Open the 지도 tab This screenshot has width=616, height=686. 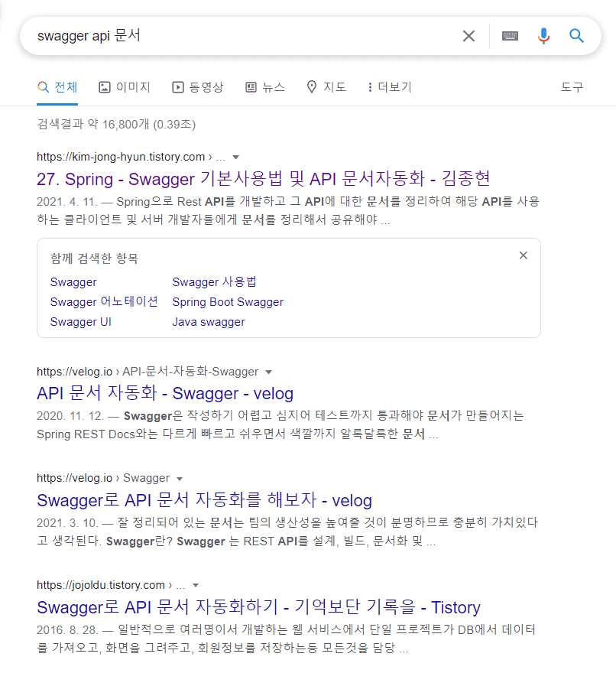click(x=326, y=87)
